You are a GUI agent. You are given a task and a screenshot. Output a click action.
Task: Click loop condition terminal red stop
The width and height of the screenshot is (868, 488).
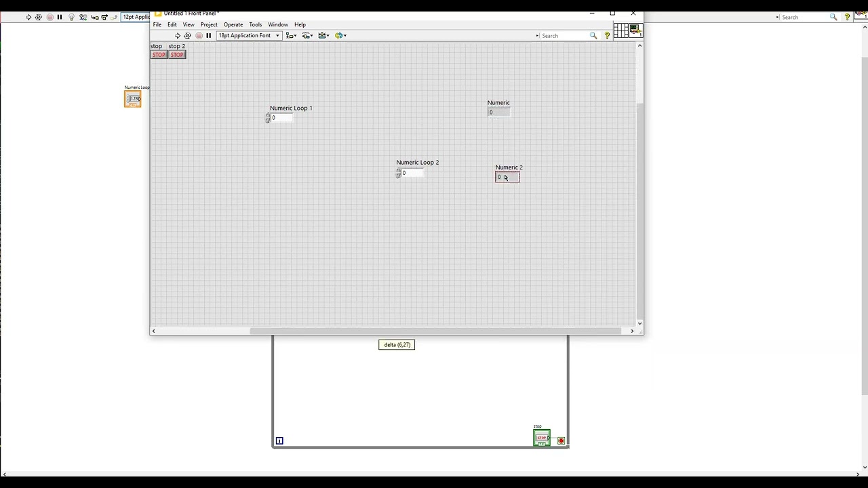point(561,441)
